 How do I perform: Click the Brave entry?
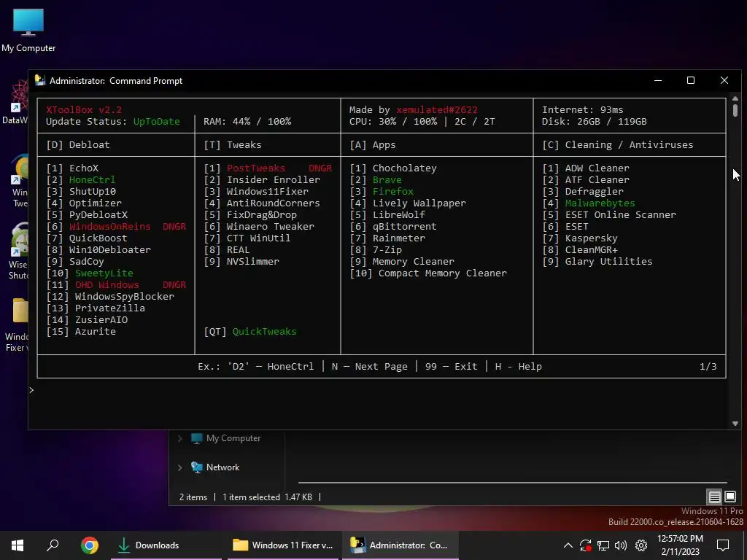(387, 180)
